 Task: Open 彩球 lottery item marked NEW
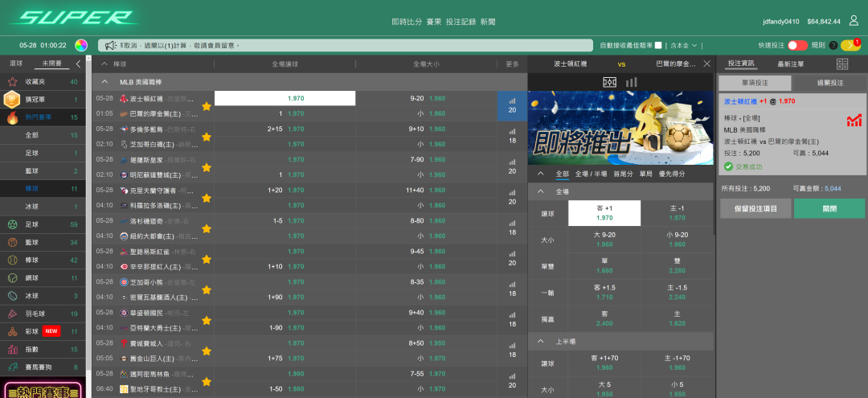pyautogui.click(x=43, y=331)
